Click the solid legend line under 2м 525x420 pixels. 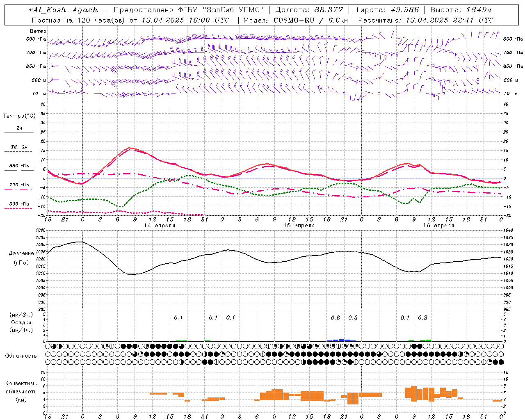tap(19, 133)
